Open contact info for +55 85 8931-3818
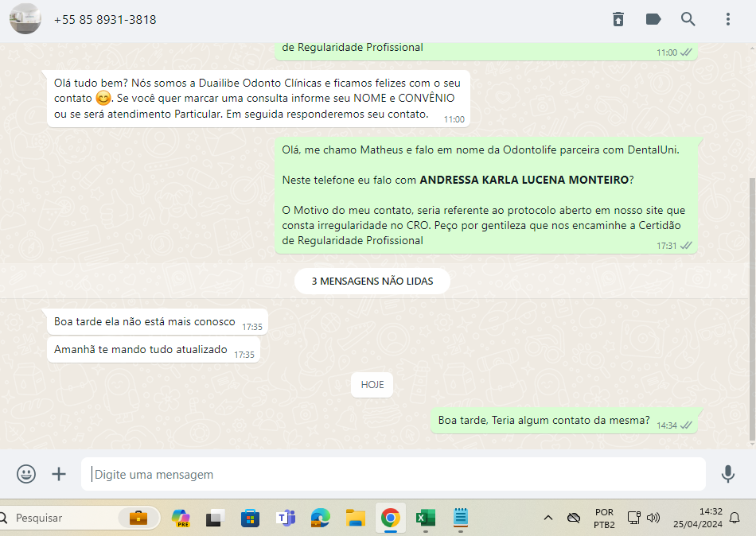The width and height of the screenshot is (756, 536). [x=105, y=20]
